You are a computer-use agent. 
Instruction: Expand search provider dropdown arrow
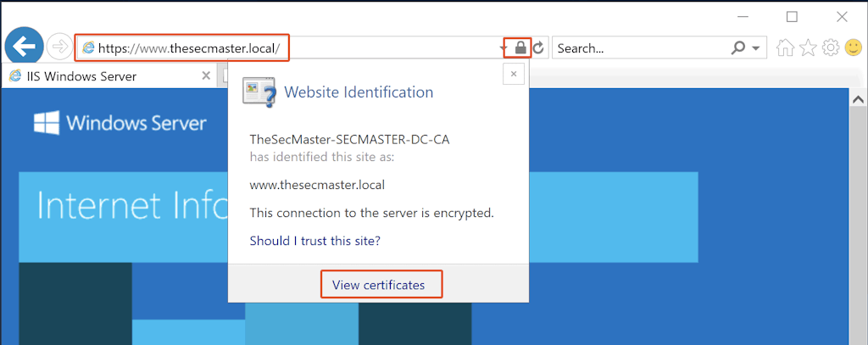point(756,48)
